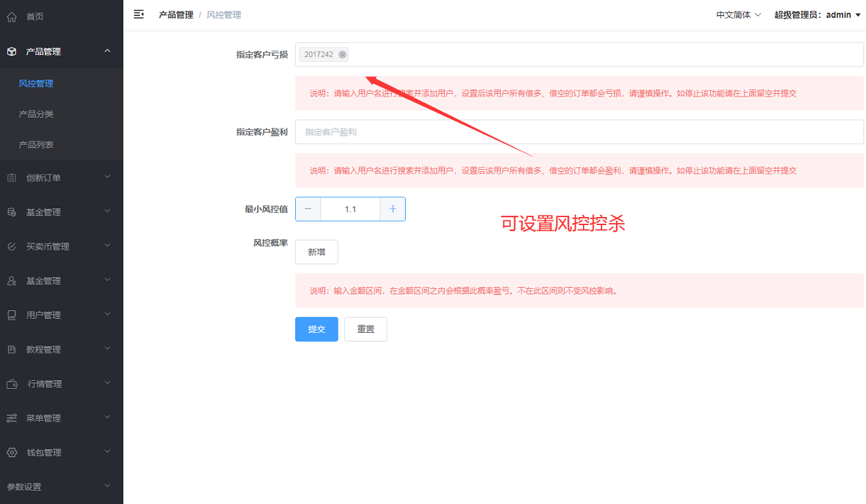Viewport: 866px width, 504px height.
Task: Click the 提交 submit button
Action: tap(316, 329)
